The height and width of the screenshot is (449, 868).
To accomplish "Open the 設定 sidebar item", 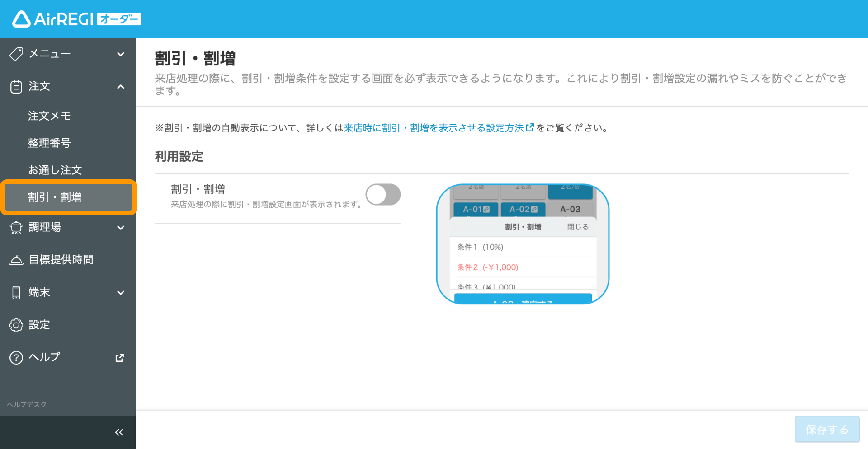I will coord(68,325).
